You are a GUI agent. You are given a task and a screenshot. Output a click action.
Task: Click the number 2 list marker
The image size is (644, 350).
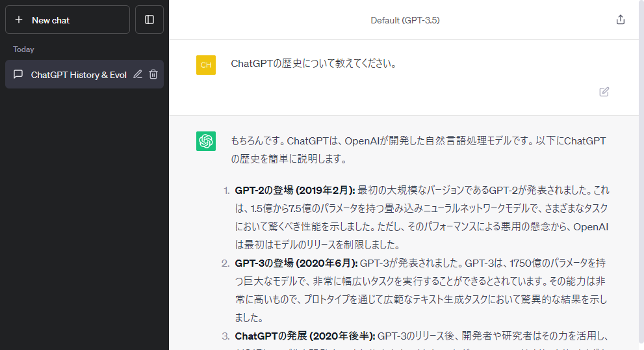225,263
